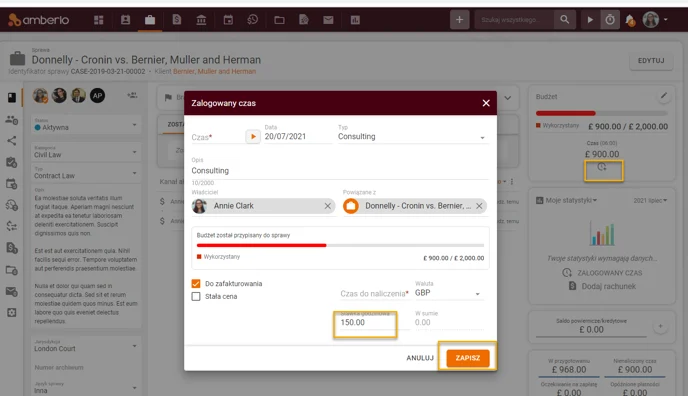This screenshot has height=396, width=688.
Task: Click the plus add-new button in top bar
Action: [x=459, y=20]
